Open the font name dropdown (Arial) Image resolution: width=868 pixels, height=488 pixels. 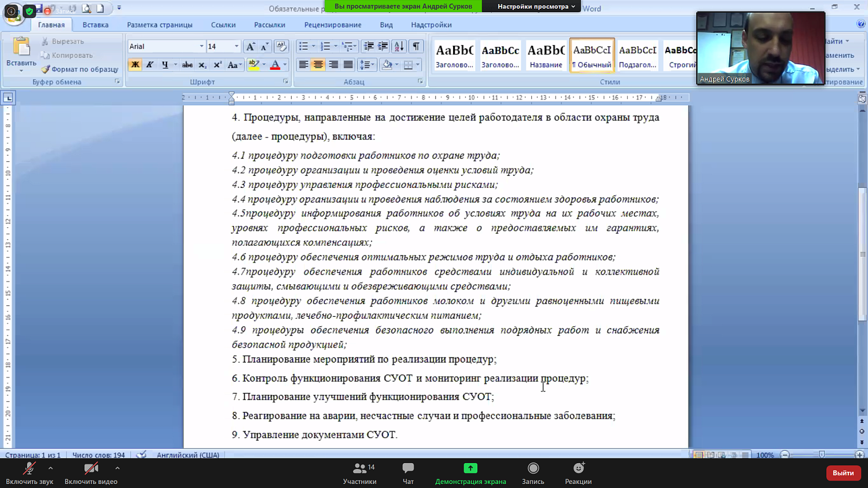tap(201, 46)
